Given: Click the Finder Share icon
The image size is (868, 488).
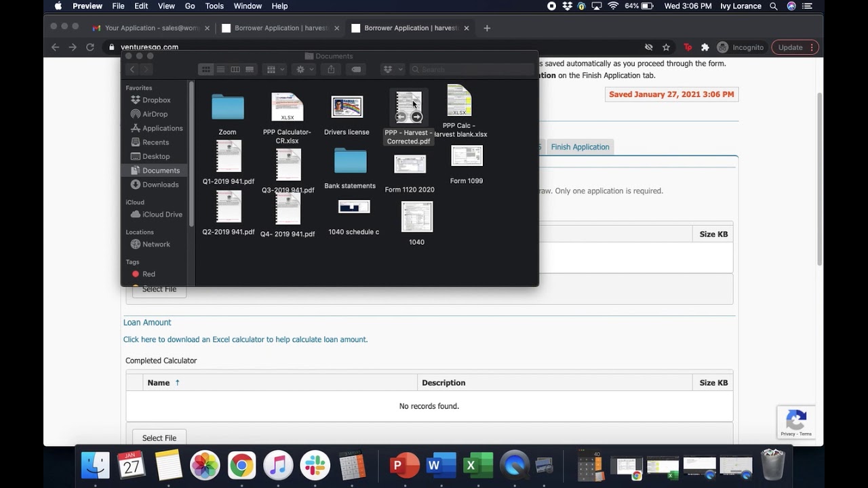Looking at the screenshot, I should (x=331, y=69).
